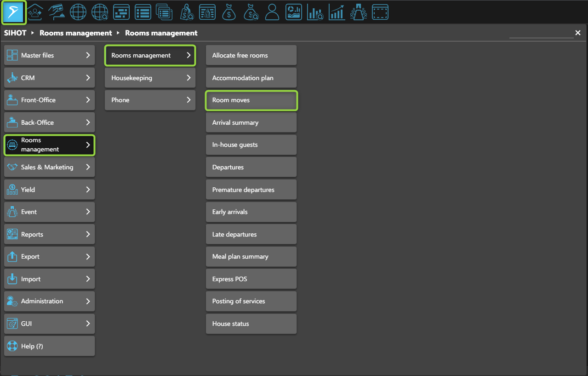Expand the Master files submenu
Viewport: 588px width, 376px height.
click(x=49, y=55)
